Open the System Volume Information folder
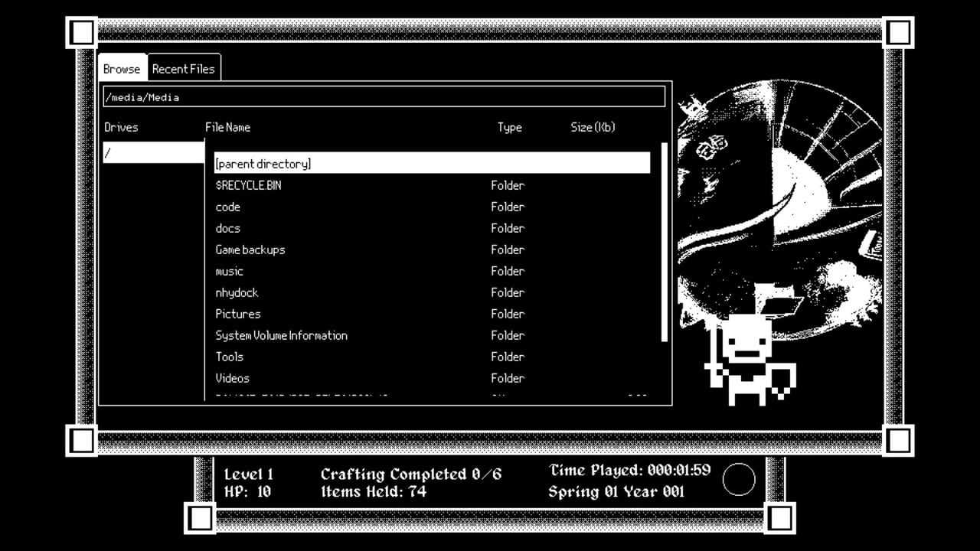The width and height of the screenshot is (980, 551). click(x=281, y=335)
